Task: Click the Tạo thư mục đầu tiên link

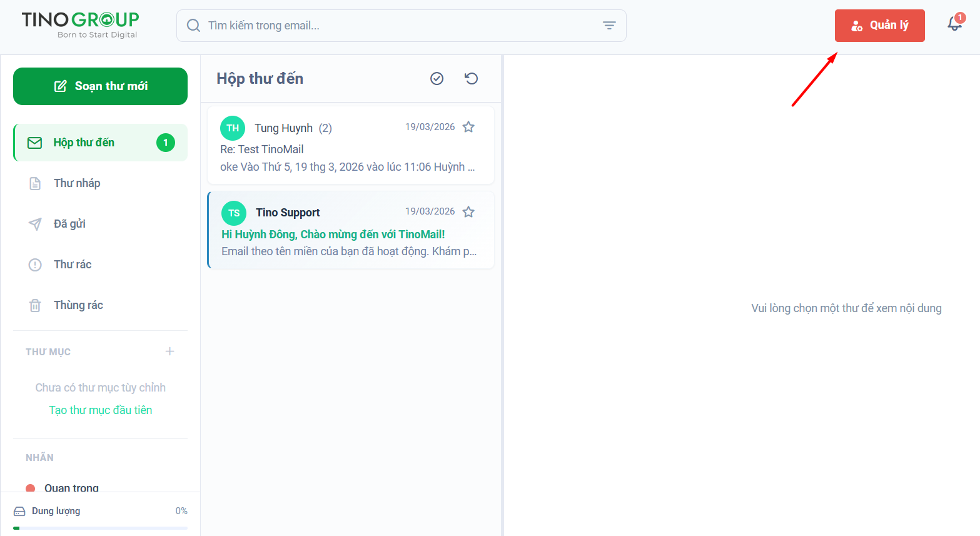Action: click(100, 410)
